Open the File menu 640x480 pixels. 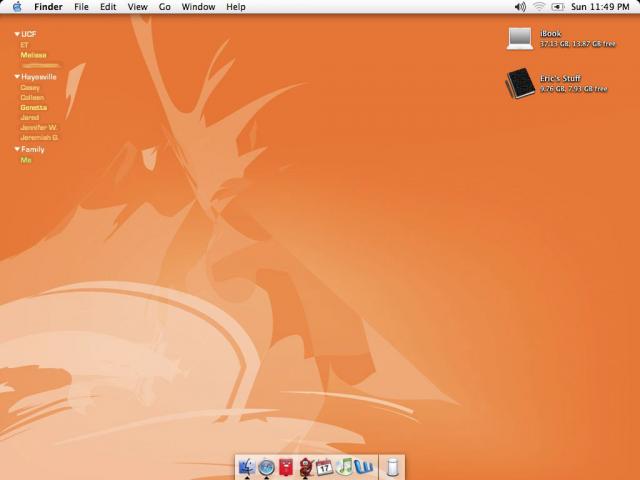pos(81,7)
